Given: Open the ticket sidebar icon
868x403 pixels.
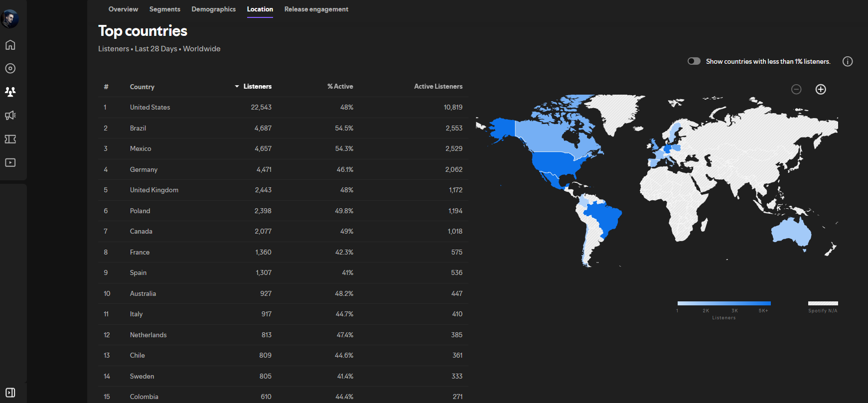Looking at the screenshot, I should coord(10,139).
